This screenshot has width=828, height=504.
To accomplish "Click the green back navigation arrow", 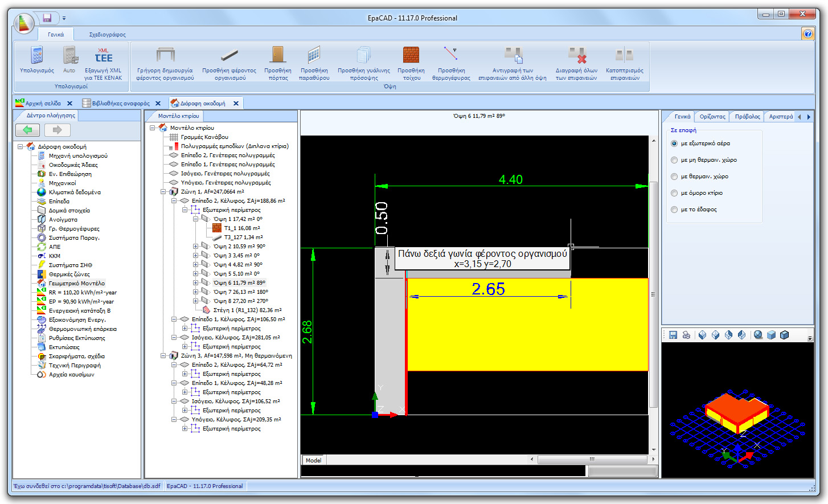I will point(28,130).
